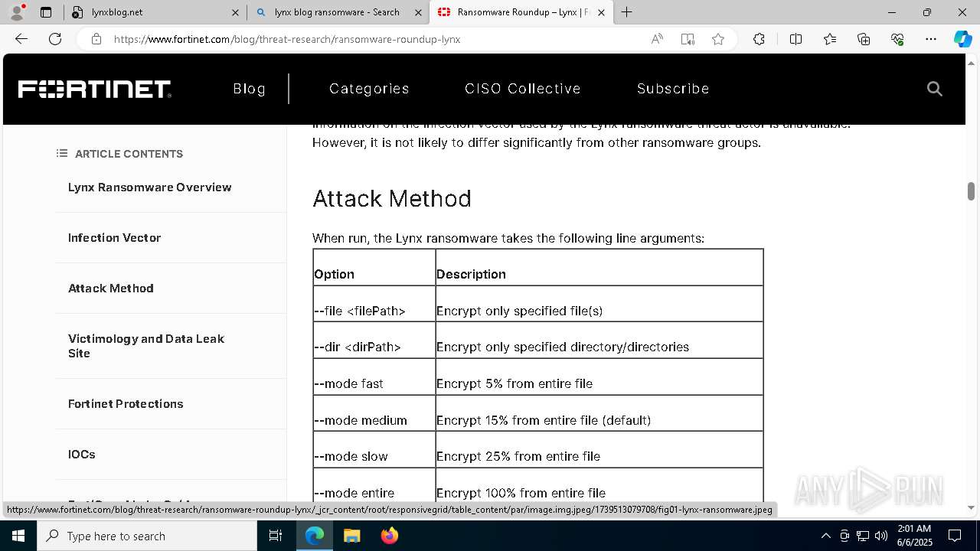Image resolution: width=980 pixels, height=551 pixels.
Task: Jump to Attack Method section link
Action: (110, 289)
